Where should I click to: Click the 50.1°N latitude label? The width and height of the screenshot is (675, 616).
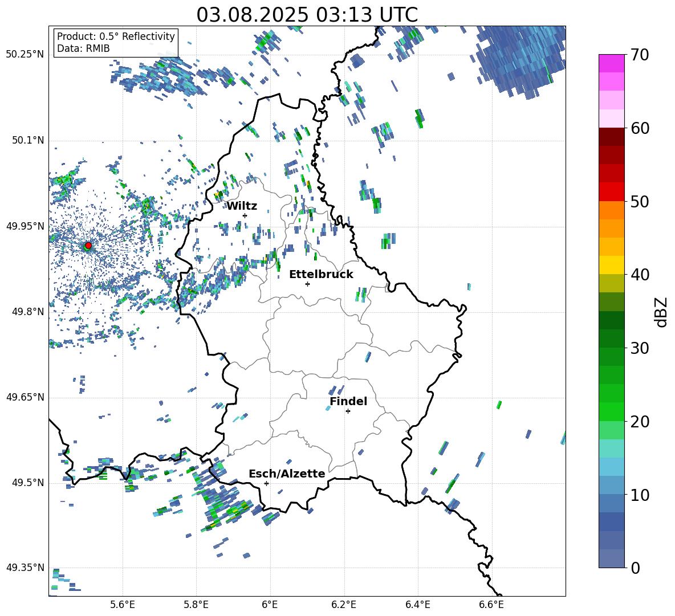pos(28,141)
